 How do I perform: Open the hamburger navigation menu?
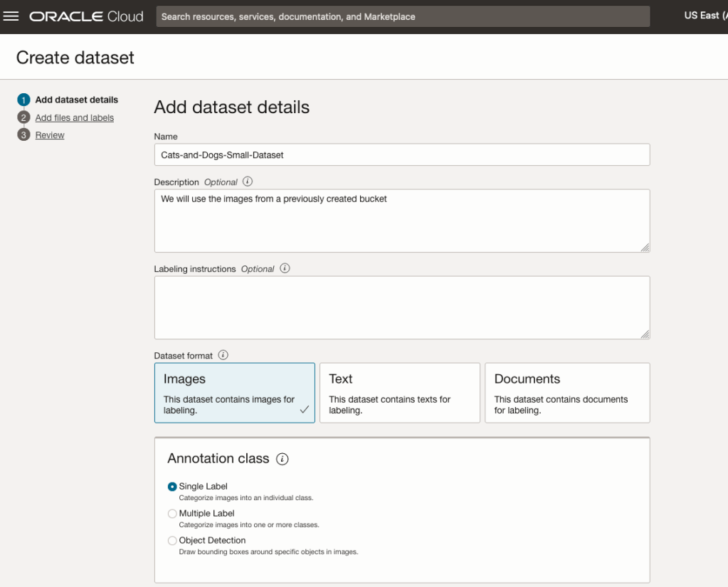(11, 16)
